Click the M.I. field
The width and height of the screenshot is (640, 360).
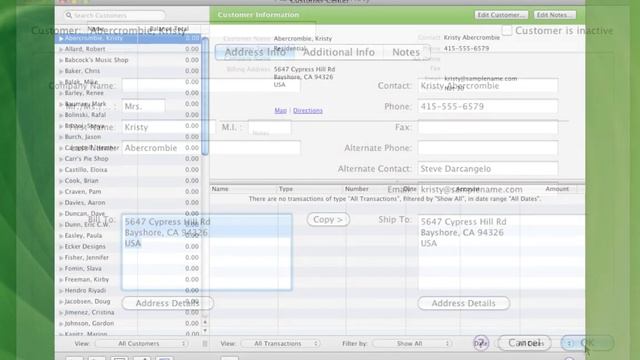[x=270, y=127]
